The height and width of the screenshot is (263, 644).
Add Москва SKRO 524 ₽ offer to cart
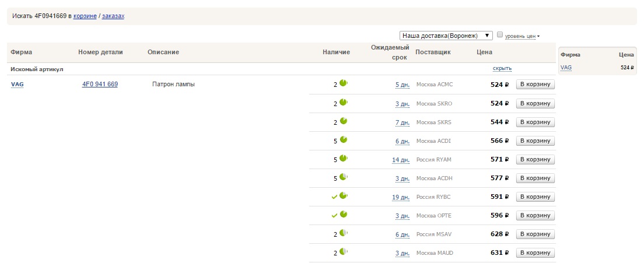(x=535, y=103)
